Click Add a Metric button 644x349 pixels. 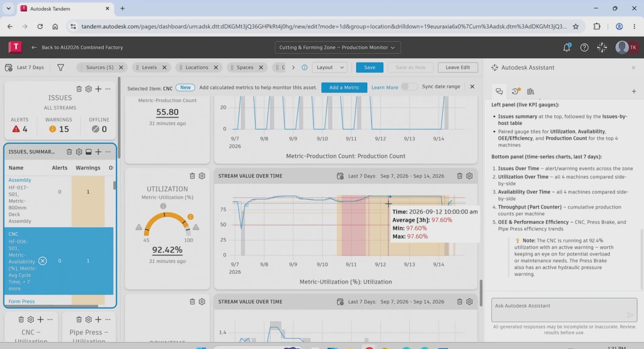tap(344, 87)
